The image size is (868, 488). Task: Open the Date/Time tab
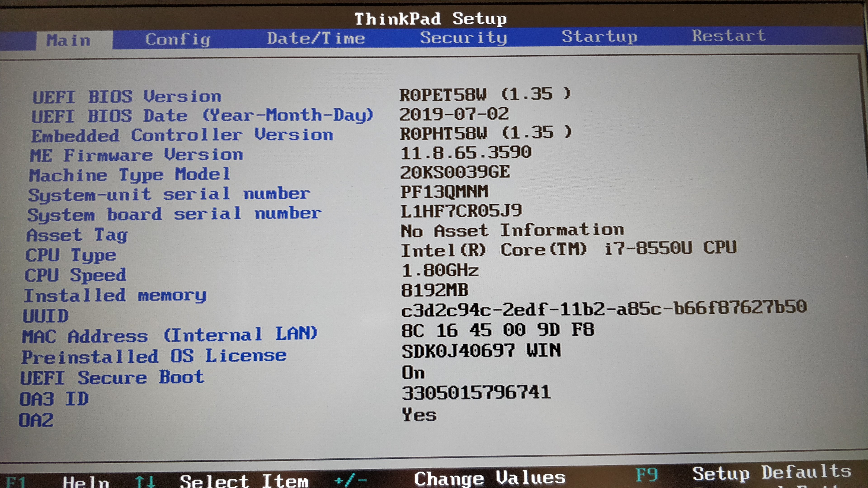point(316,38)
